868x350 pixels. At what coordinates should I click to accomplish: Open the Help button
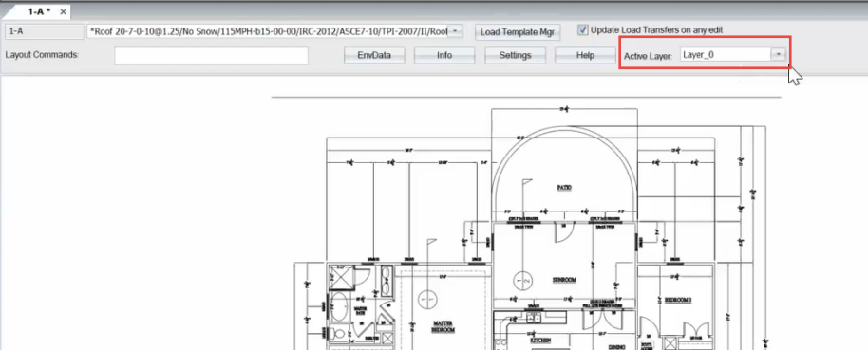tap(585, 55)
